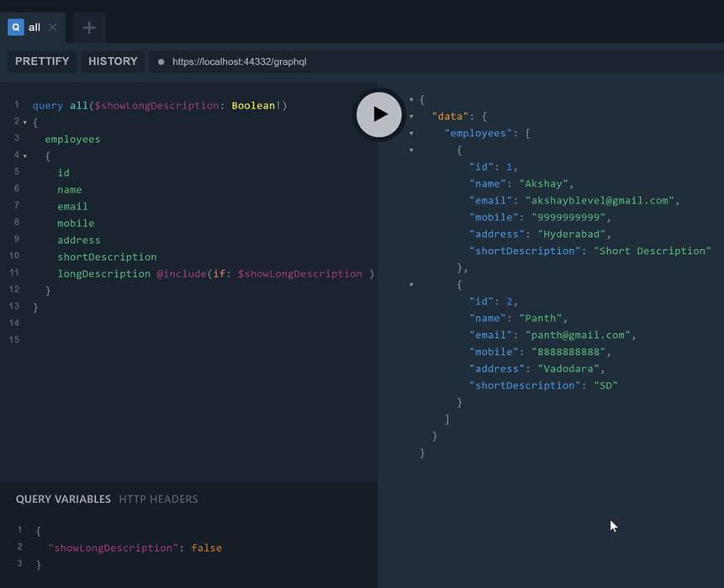Collapse the first employee object
The width and height of the screenshot is (724, 588).
[411, 149]
